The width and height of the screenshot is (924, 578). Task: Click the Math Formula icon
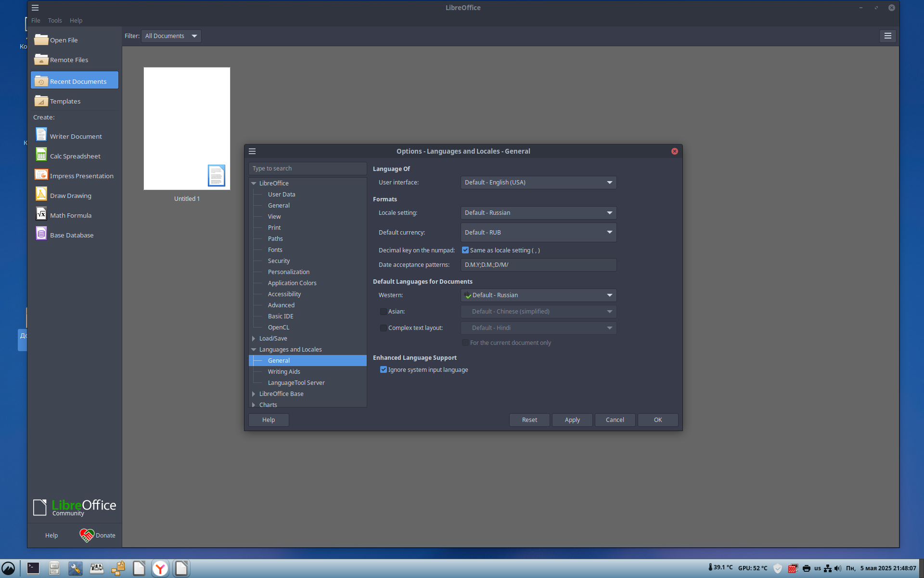coord(41,214)
